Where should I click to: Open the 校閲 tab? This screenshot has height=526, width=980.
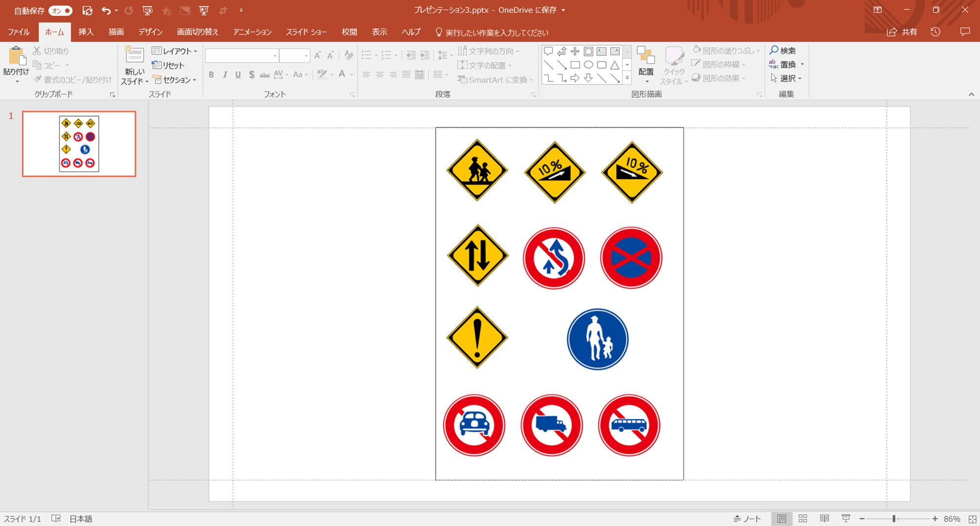(x=349, y=32)
